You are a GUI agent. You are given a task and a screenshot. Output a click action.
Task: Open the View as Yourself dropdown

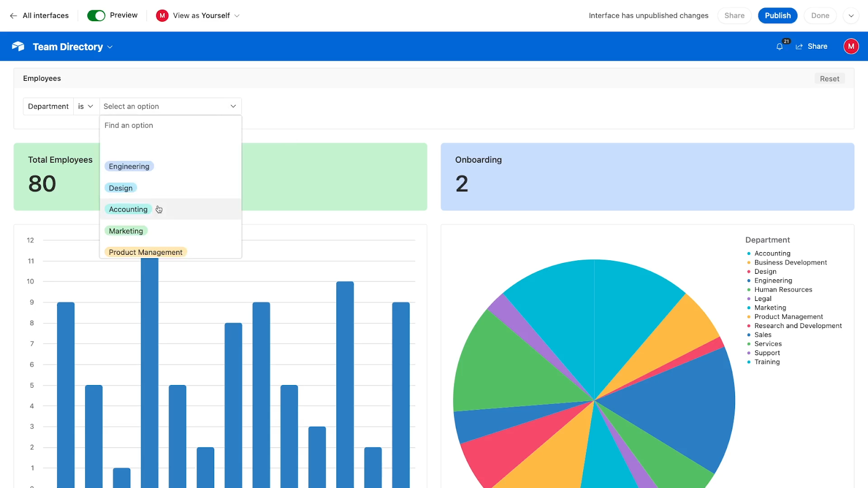tap(198, 16)
